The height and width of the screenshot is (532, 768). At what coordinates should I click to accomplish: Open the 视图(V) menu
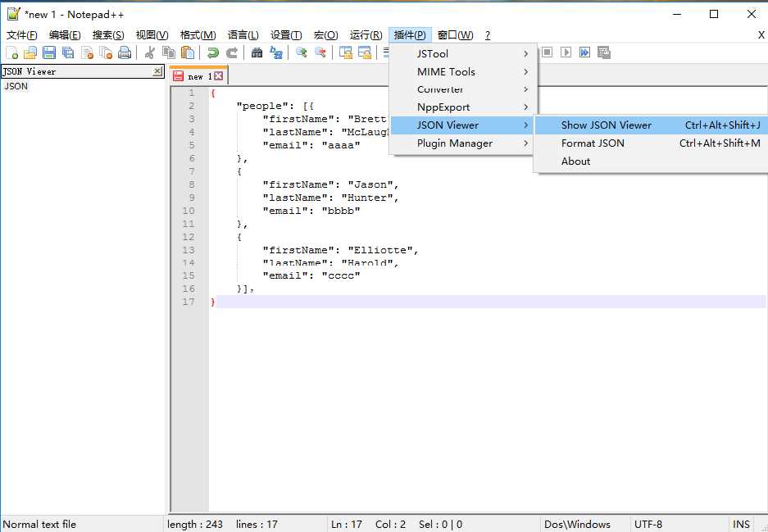point(152,34)
